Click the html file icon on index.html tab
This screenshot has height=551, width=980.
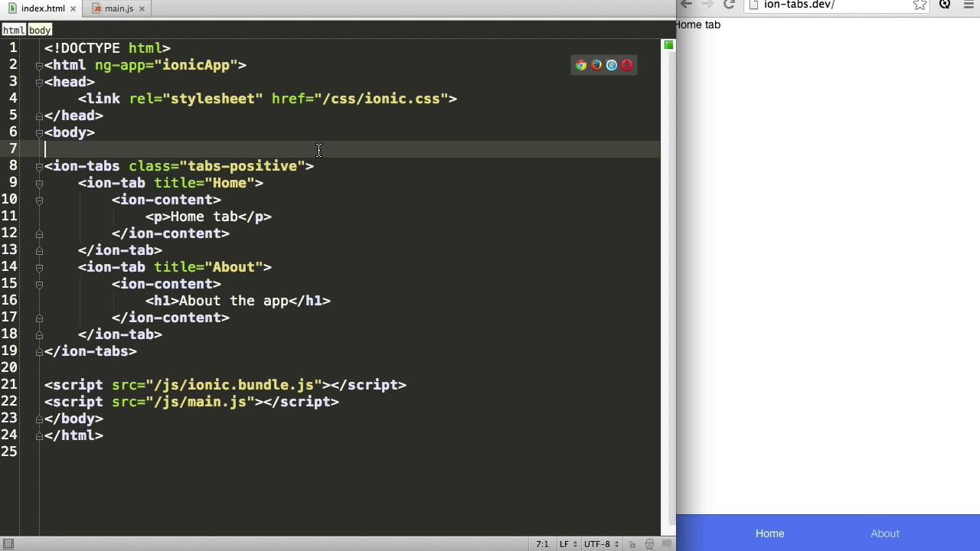click(x=12, y=8)
